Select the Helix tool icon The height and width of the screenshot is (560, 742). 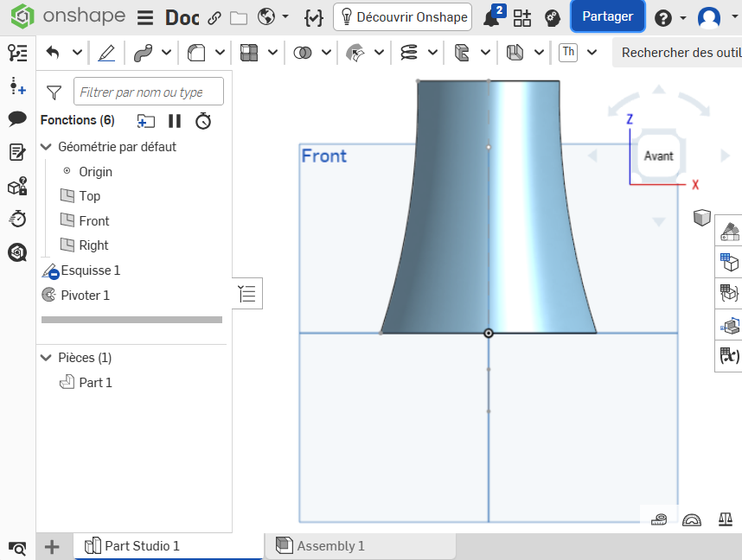pos(409,52)
